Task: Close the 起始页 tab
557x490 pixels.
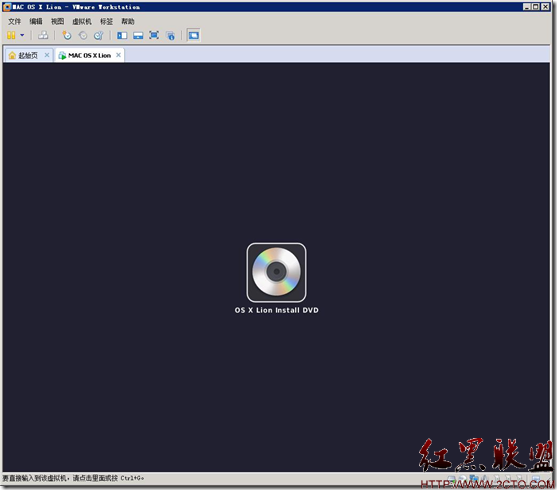Action: [47, 55]
